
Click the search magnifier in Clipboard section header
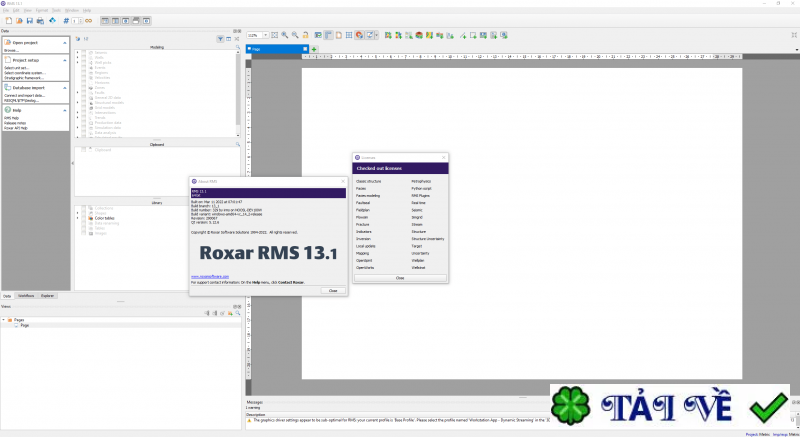click(x=238, y=144)
